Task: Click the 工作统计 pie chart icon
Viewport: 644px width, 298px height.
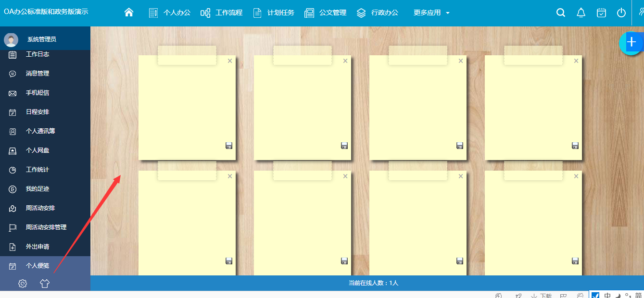Action: [13, 170]
